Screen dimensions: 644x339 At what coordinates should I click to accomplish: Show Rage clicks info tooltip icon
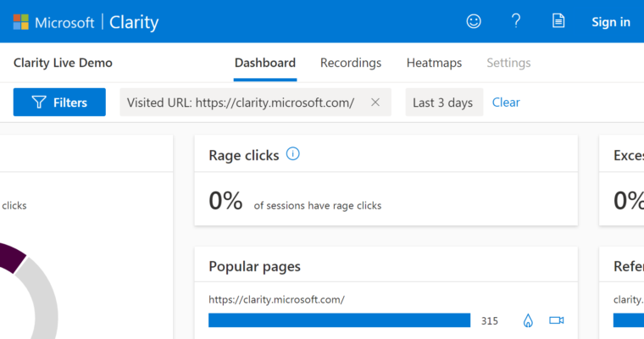coord(293,154)
